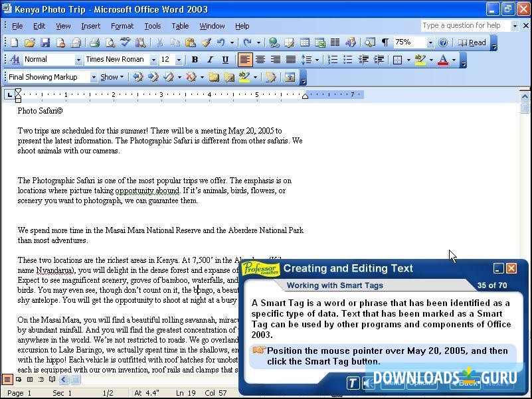Open the Font Color swatch
The width and height of the screenshot is (532, 399).
444,59
